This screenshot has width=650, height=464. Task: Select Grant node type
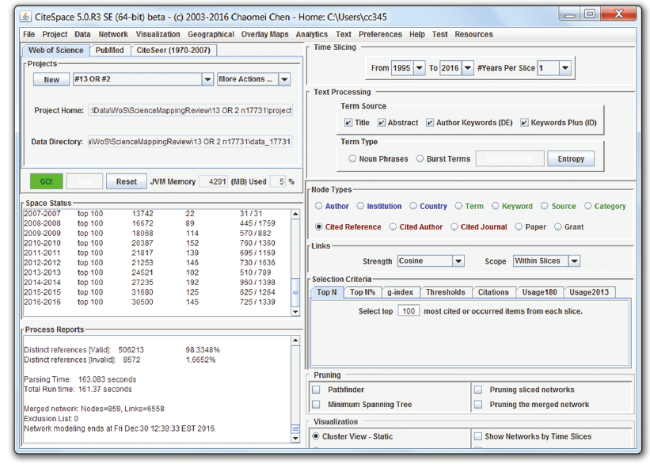558,227
